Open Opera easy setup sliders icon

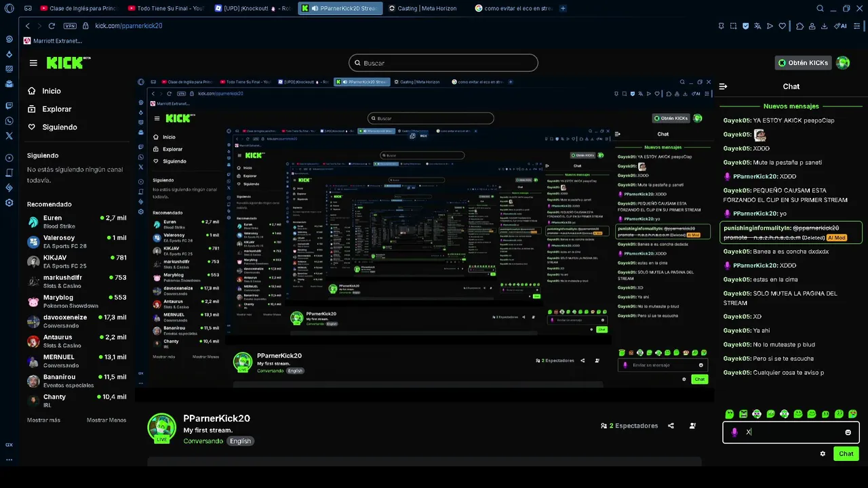(858, 26)
